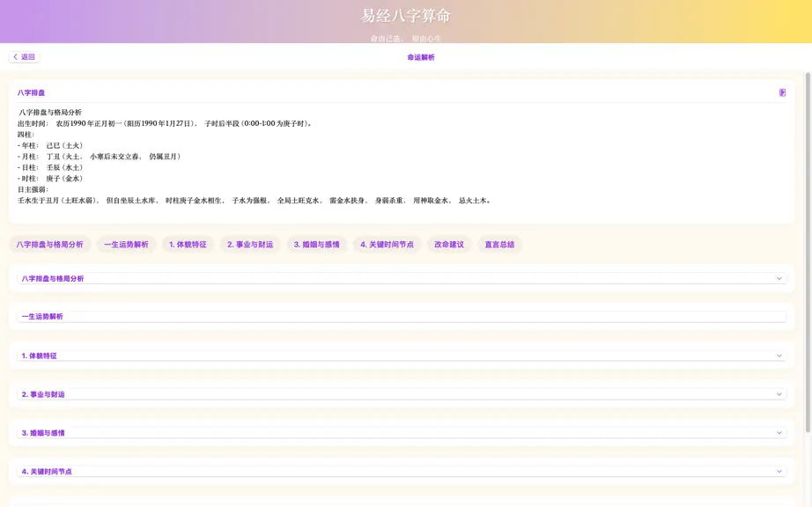This screenshot has height=507, width=812.
Task: Expand the 3. 婚姻与感情 section chevron
Action: point(779,432)
